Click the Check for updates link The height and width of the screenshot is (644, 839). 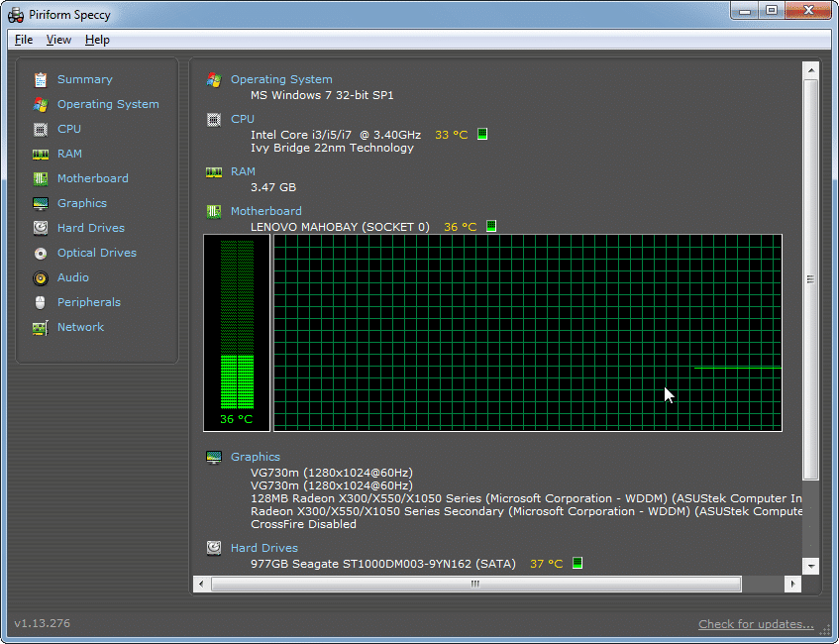point(756,624)
